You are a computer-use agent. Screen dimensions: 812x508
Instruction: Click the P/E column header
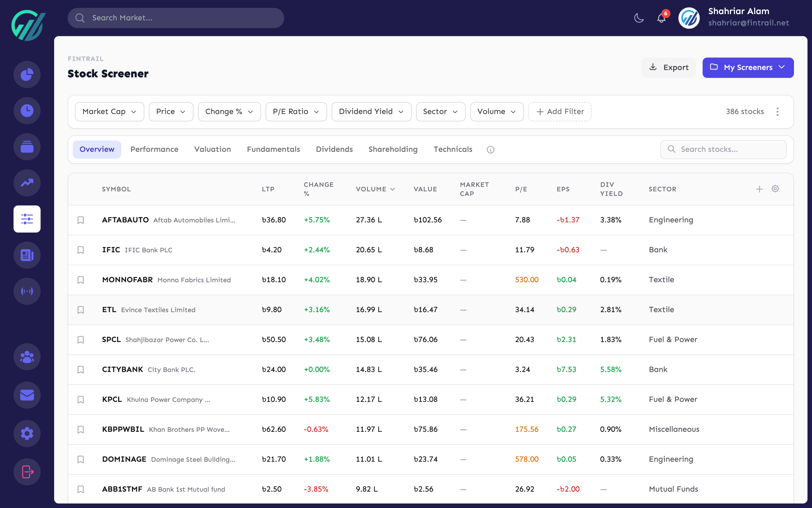(521, 189)
